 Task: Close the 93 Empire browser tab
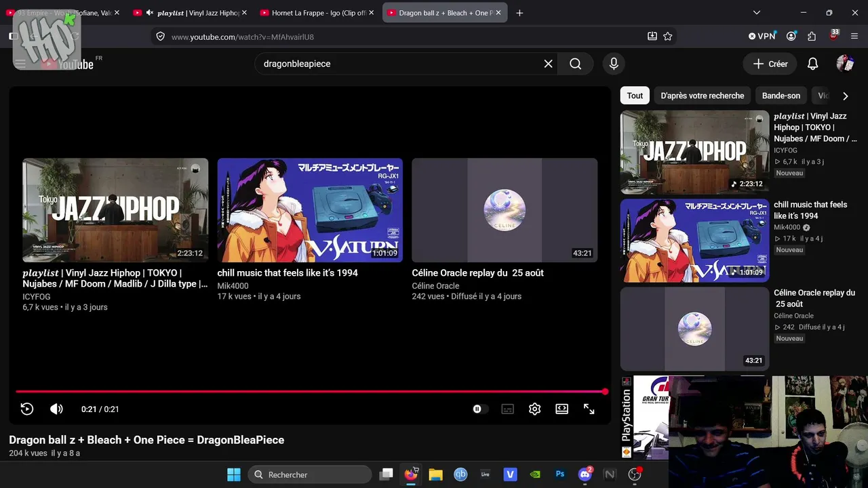point(117,13)
